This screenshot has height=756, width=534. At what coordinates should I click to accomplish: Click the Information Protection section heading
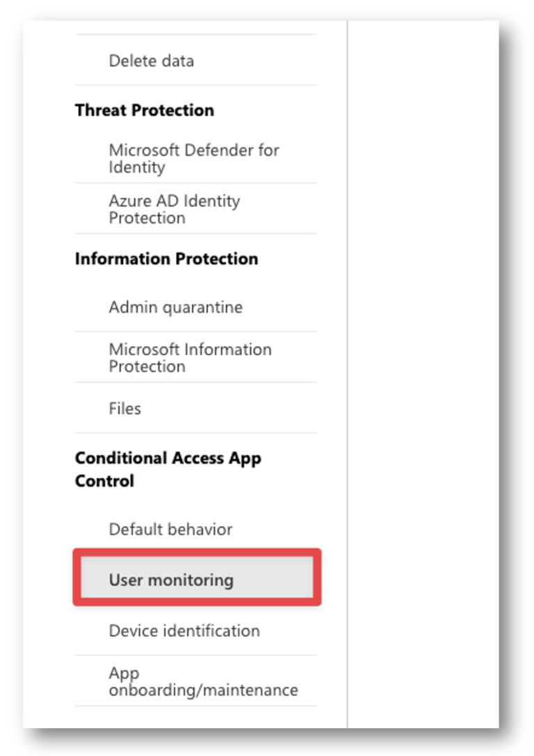point(166,259)
